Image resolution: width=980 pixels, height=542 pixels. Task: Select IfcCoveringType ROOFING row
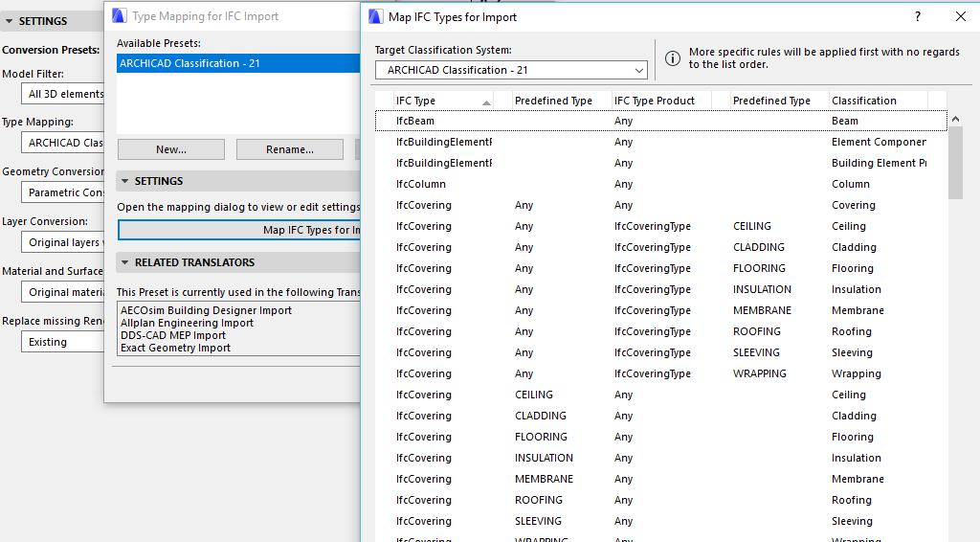tap(661, 331)
